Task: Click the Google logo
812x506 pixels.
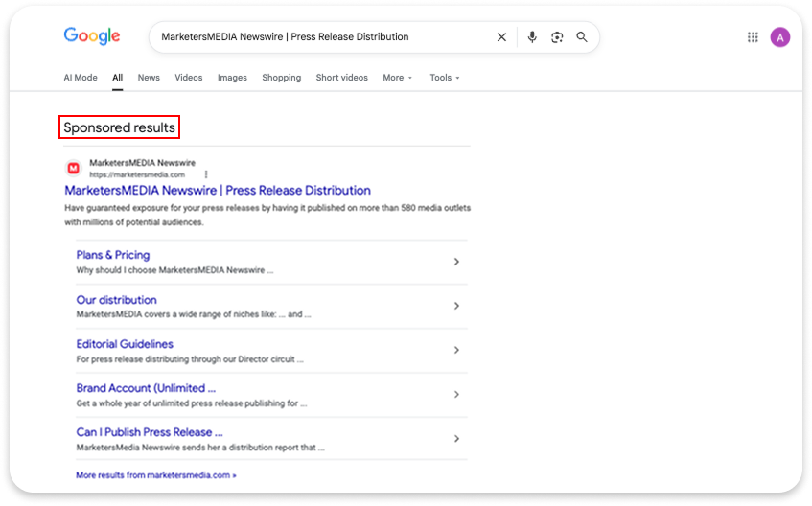Action: tap(92, 35)
